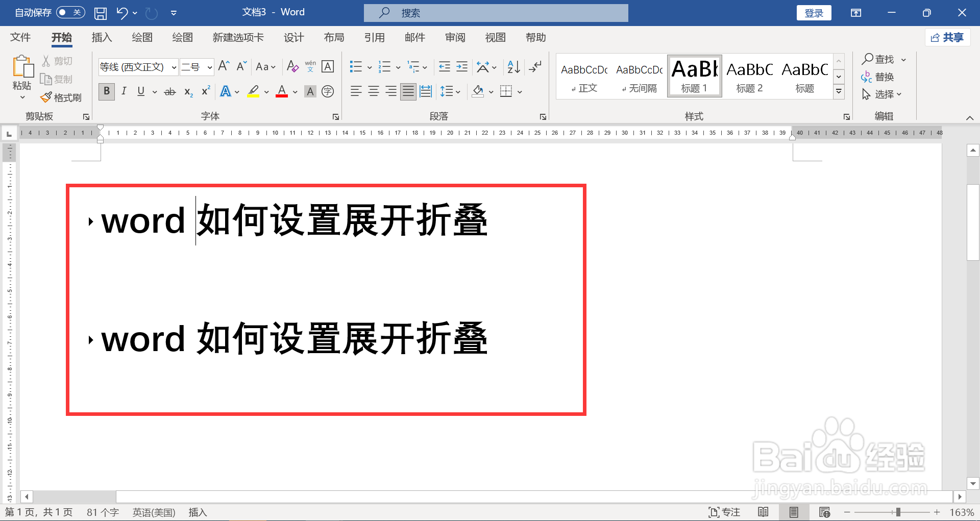Align text left
Screen dimensions: 980x521
pyautogui.click(x=356, y=91)
